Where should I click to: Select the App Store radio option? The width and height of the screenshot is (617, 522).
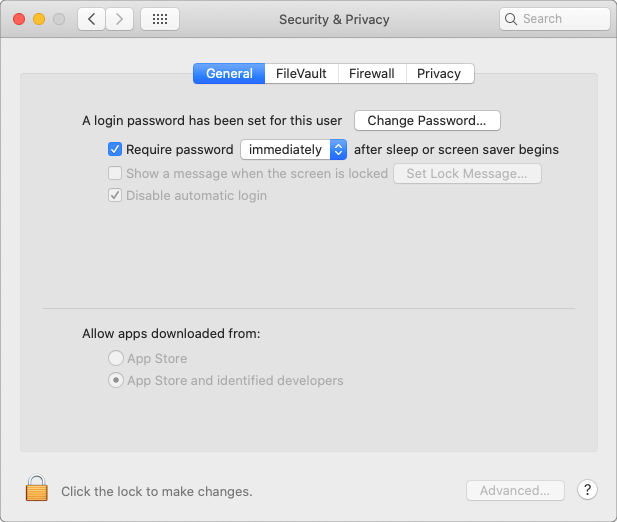(x=117, y=358)
